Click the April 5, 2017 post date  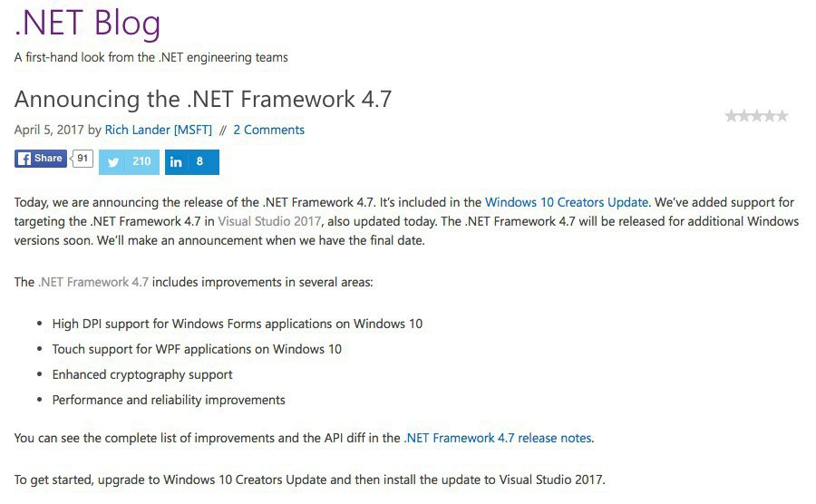(x=49, y=130)
